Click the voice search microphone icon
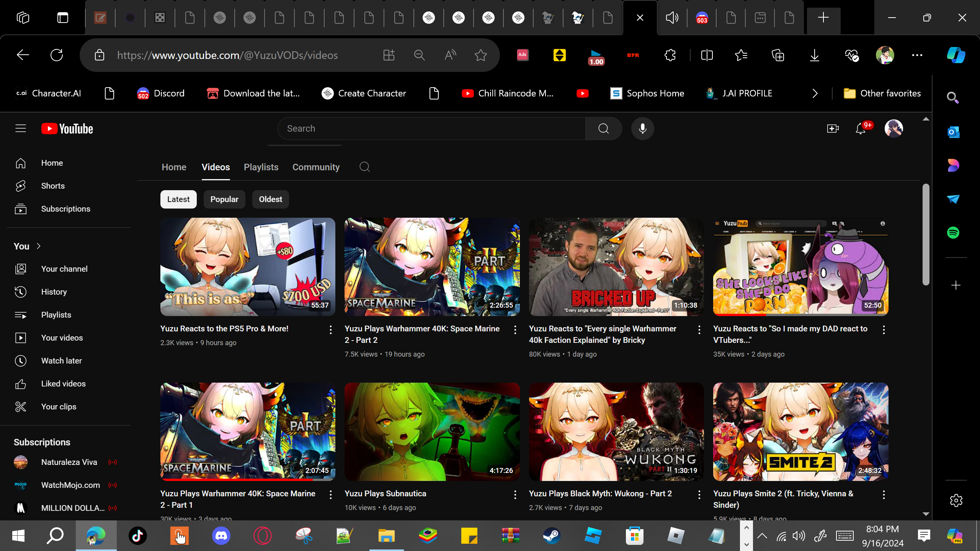 pyautogui.click(x=643, y=129)
